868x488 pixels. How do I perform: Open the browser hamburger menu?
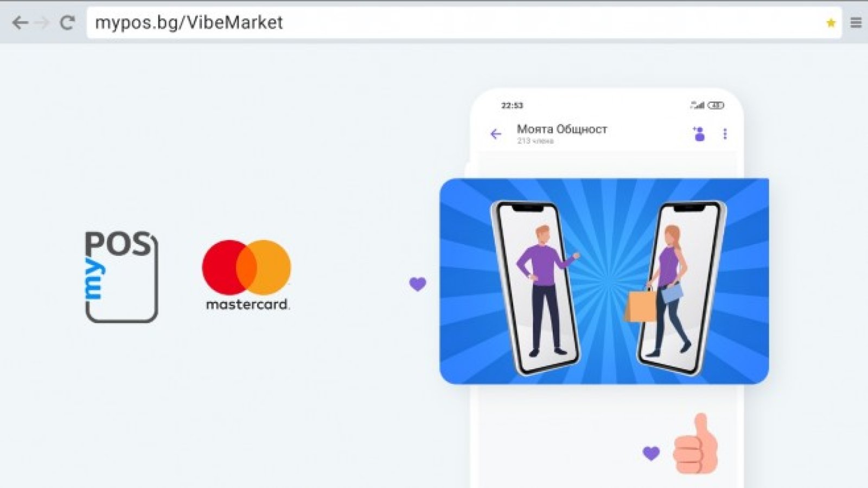[x=856, y=23]
